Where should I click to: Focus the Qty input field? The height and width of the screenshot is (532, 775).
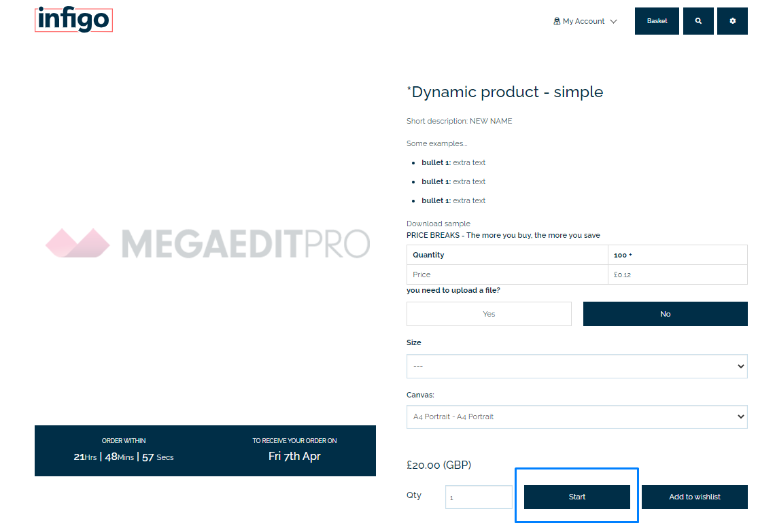479,497
